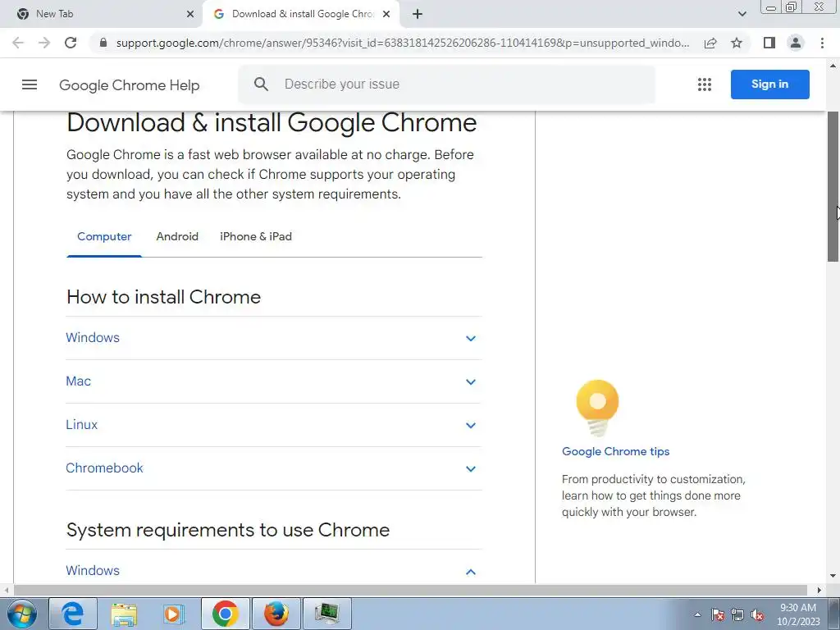Click the Windows install chevron arrow
Image resolution: width=840 pixels, height=630 pixels.
(470, 339)
